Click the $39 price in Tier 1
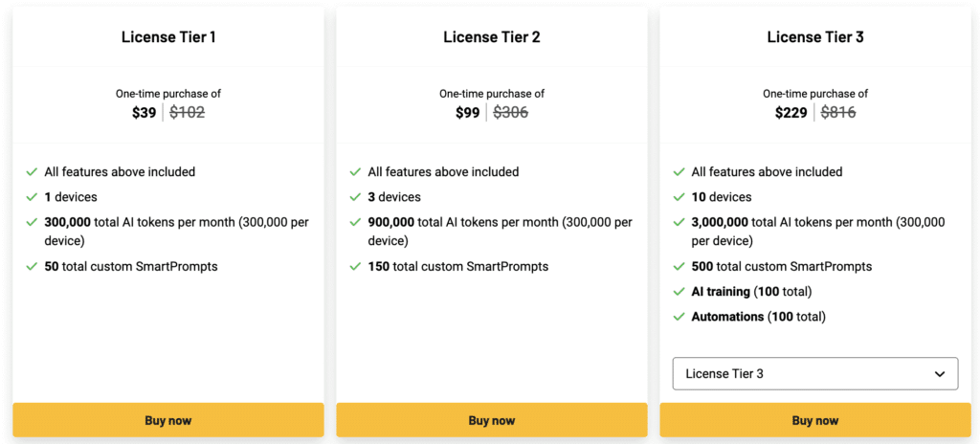980x444 pixels. (144, 112)
